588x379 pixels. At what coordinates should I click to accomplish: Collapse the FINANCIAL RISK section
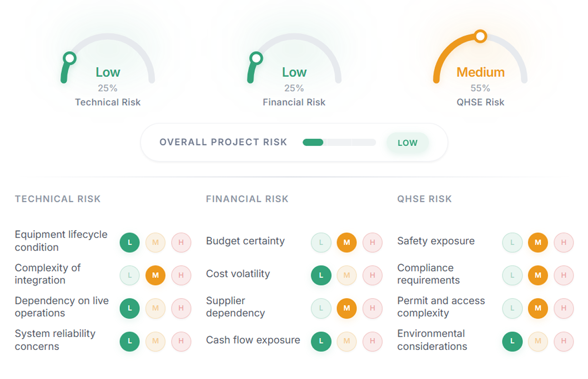point(247,199)
